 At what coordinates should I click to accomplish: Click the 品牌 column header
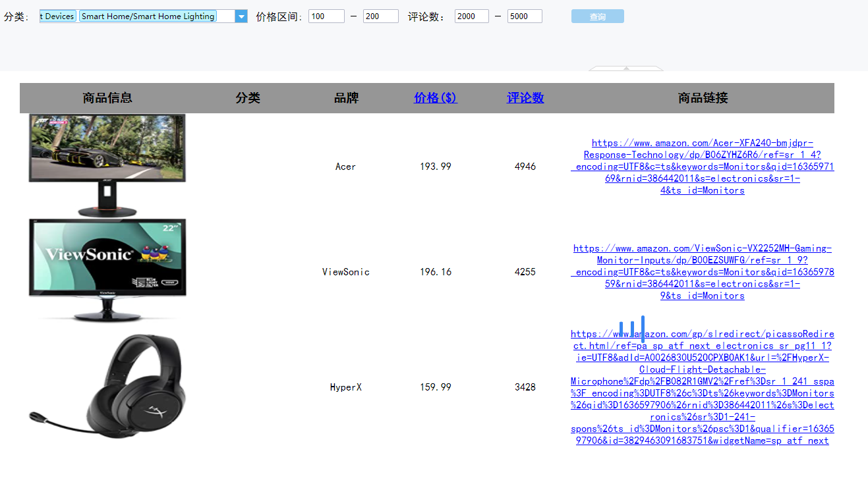[346, 98]
